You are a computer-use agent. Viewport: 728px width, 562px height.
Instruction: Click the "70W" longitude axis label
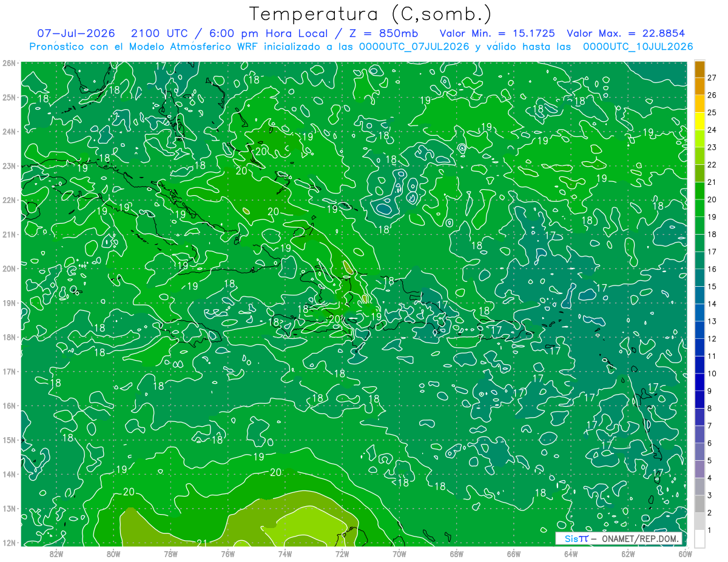(399, 554)
